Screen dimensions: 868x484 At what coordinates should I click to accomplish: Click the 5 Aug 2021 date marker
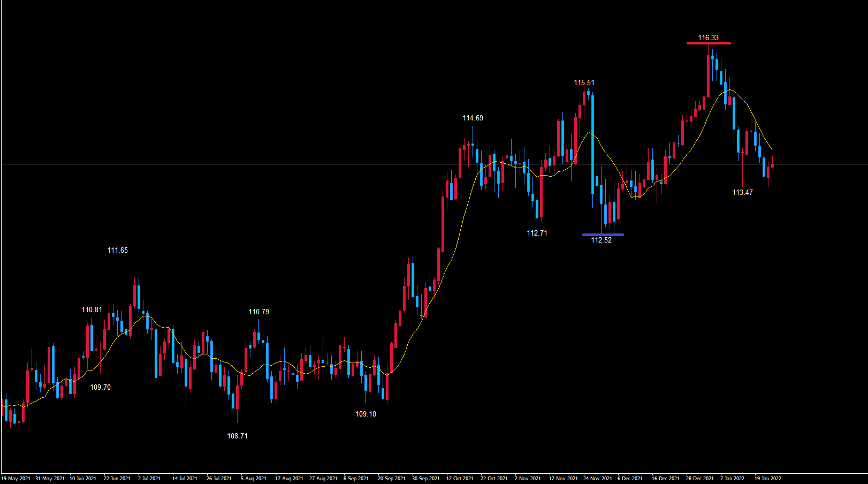253,478
